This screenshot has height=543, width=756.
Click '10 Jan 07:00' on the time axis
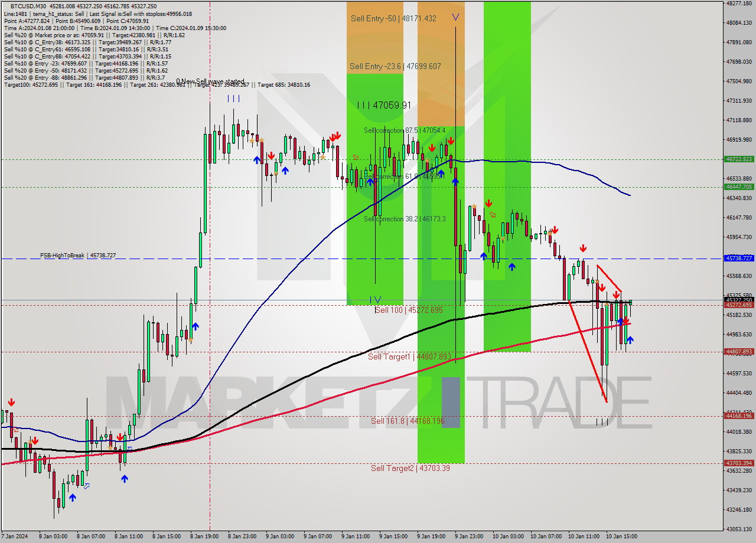(x=546, y=537)
